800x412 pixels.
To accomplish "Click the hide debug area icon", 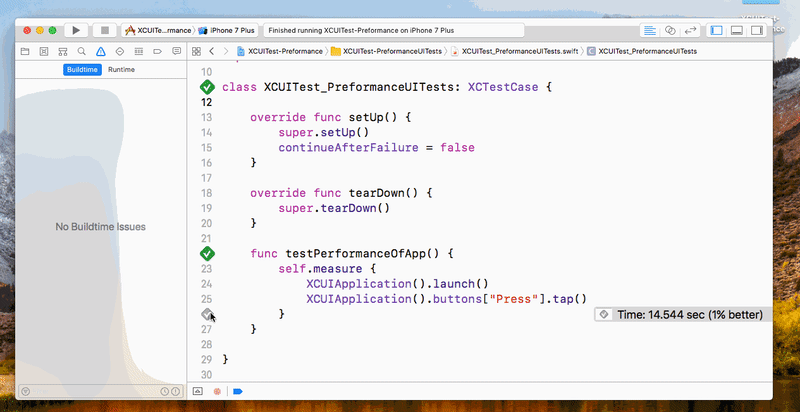I will [x=198, y=391].
